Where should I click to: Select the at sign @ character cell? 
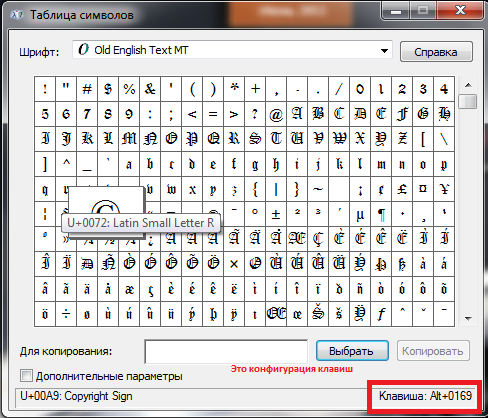point(276,114)
